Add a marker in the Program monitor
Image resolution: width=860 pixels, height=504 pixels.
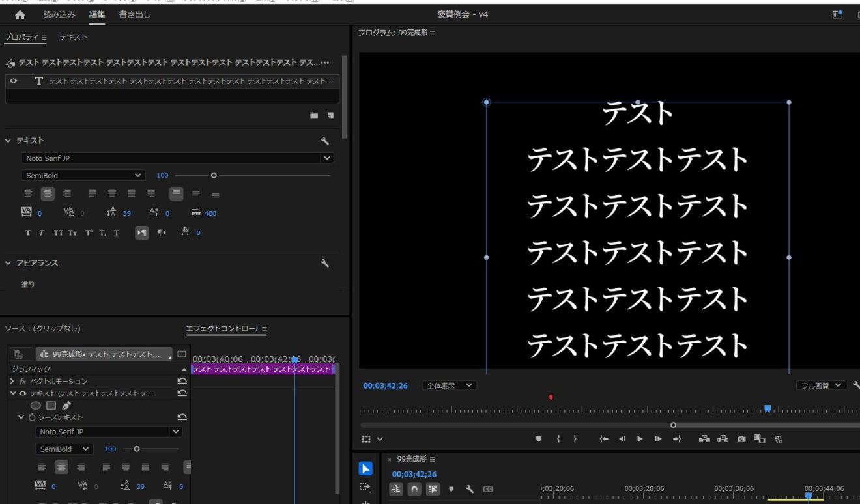tap(539, 439)
